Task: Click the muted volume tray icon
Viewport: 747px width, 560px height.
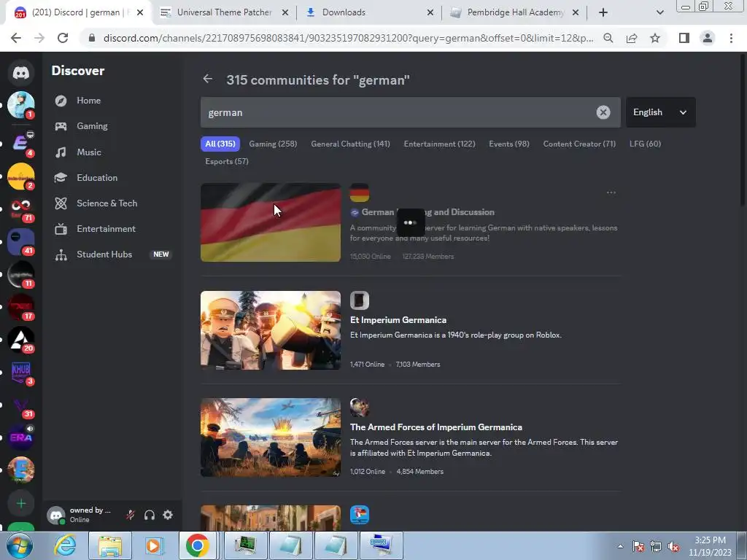Action: pyautogui.click(x=673, y=546)
